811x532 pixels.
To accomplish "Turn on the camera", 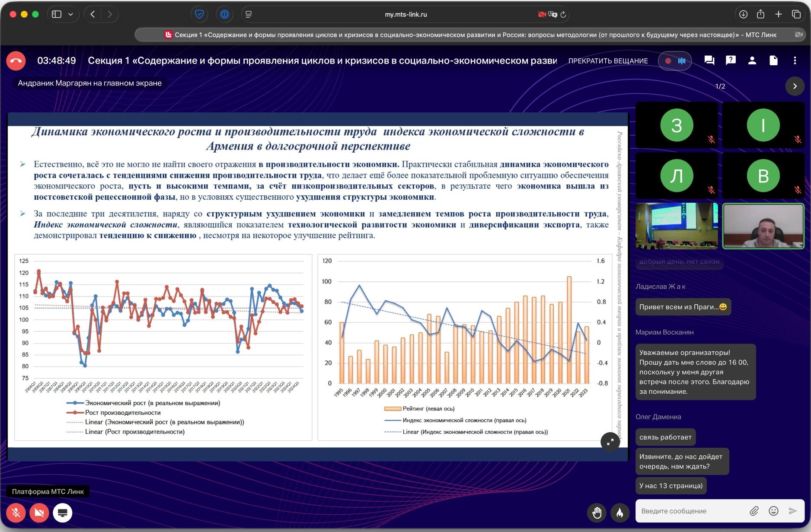I will tap(39, 513).
